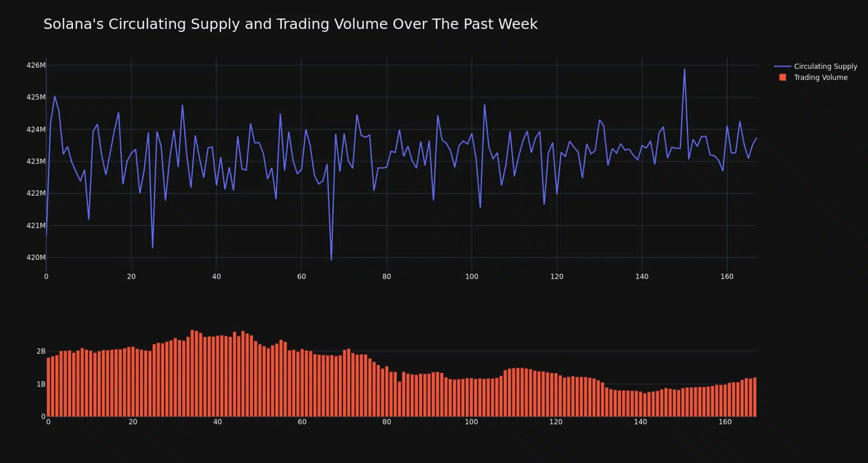Image resolution: width=868 pixels, height=463 pixels.
Task: Select the 425M y-axis tick label
Action: (x=36, y=97)
